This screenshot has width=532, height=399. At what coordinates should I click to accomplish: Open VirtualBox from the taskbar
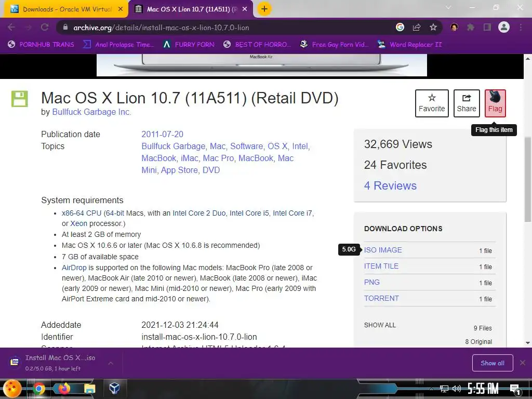click(114, 388)
